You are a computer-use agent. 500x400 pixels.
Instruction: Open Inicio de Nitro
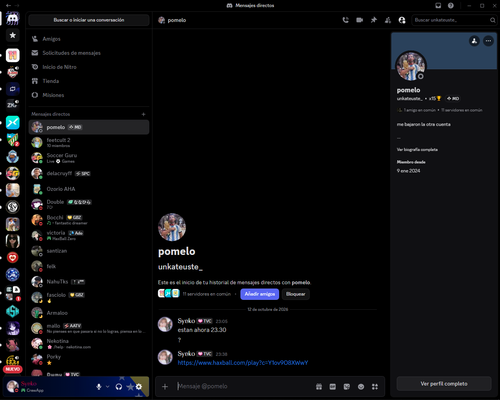[x=89, y=67]
